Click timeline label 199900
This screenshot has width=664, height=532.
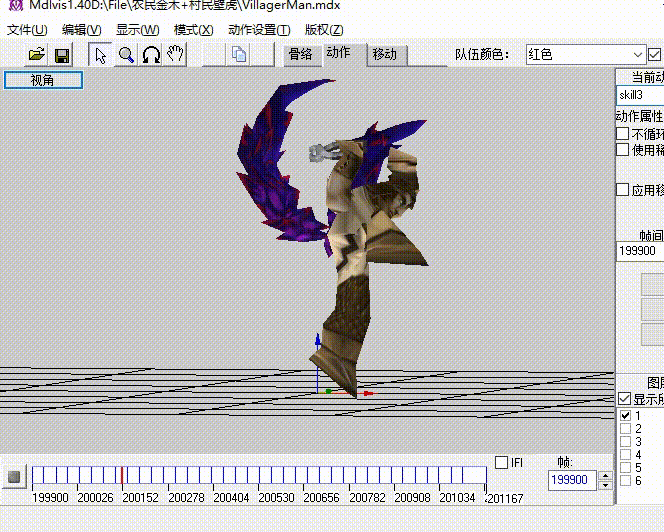[x=50, y=498]
